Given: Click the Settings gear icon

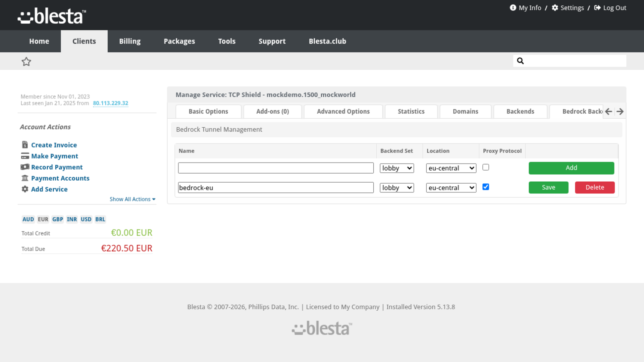Looking at the screenshot, I should 555,8.
